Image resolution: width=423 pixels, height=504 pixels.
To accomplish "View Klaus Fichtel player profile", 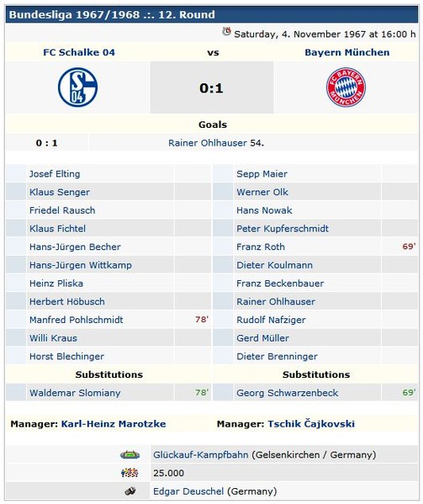I will (x=57, y=229).
